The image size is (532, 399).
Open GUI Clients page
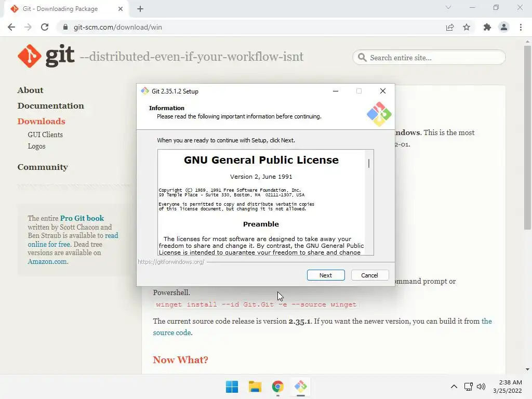(45, 135)
